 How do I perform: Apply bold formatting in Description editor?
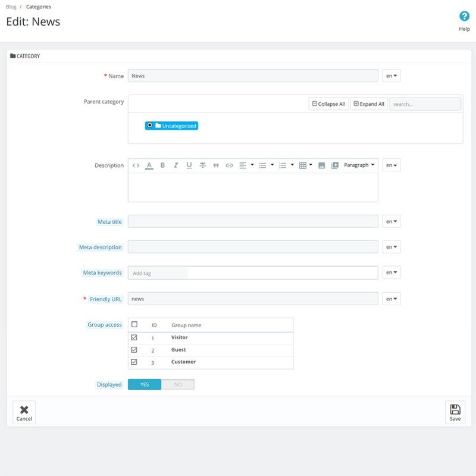coord(162,165)
